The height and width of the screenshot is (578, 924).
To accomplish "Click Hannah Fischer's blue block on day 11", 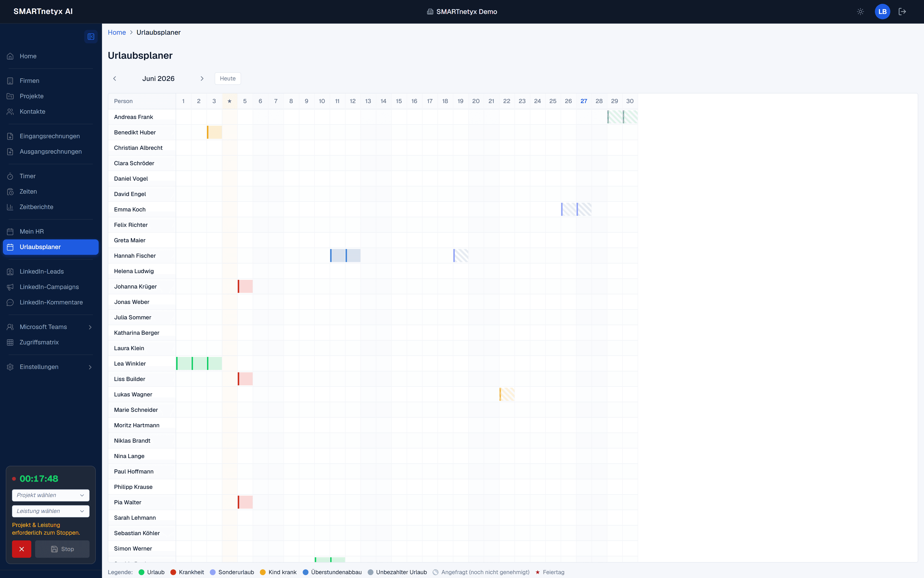I will click(x=338, y=256).
